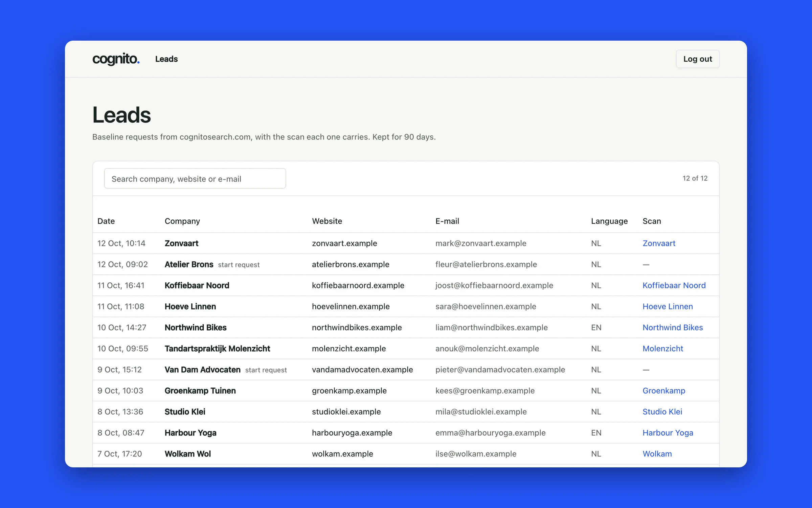Open the Koffiebaar Noord scan link
Viewport: 812px width, 508px height.
(674, 285)
